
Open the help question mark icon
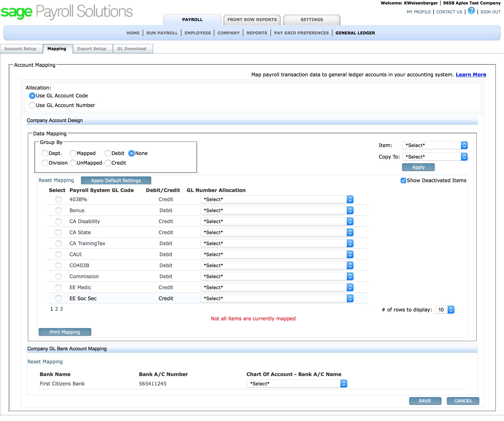click(x=471, y=11)
